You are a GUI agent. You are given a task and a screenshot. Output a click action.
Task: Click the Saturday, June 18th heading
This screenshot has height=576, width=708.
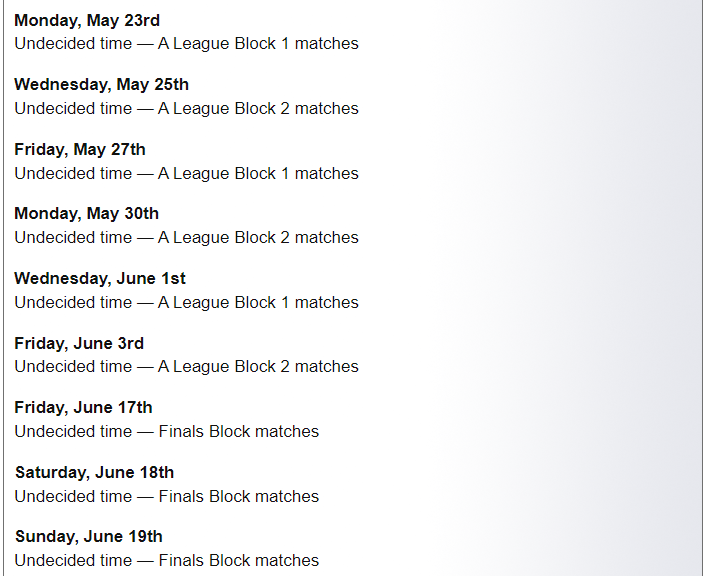(94, 472)
